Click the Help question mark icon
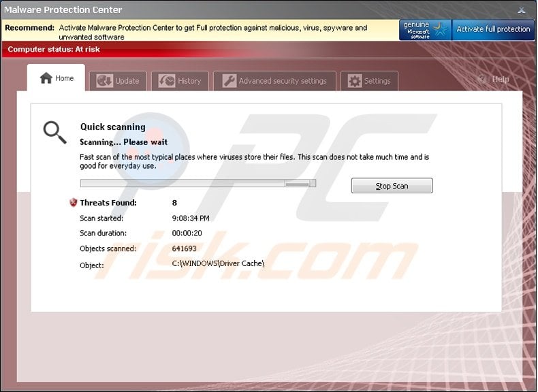The width and height of the screenshot is (538, 392). tap(481, 79)
